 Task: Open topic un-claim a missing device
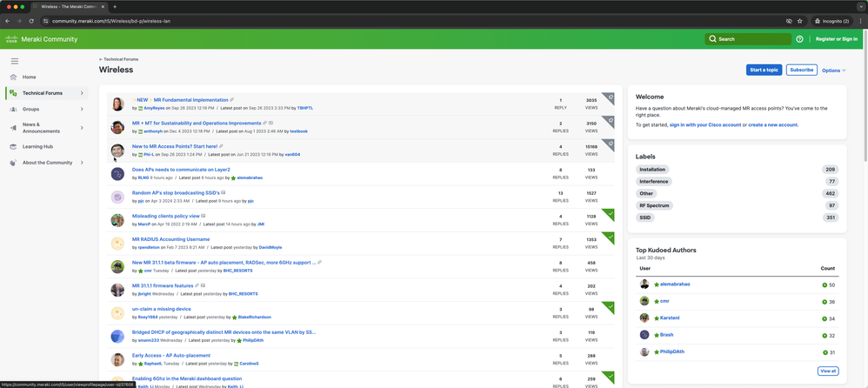(161, 309)
